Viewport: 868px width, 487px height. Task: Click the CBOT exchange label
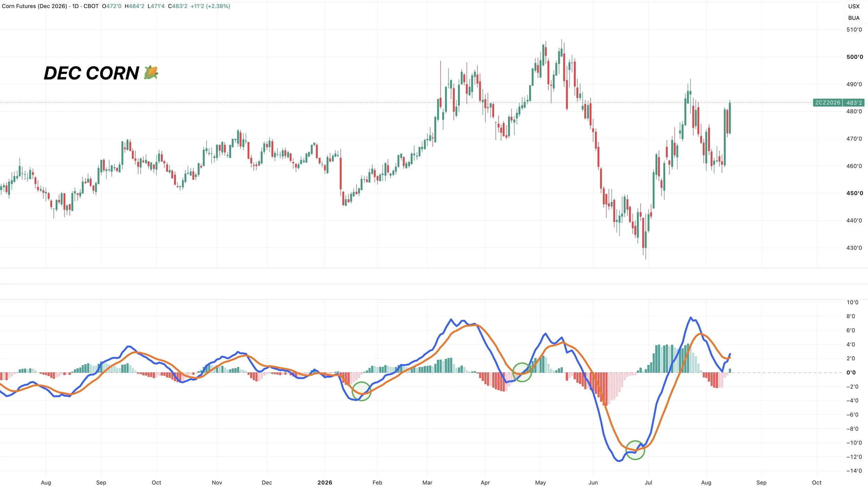click(x=91, y=6)
